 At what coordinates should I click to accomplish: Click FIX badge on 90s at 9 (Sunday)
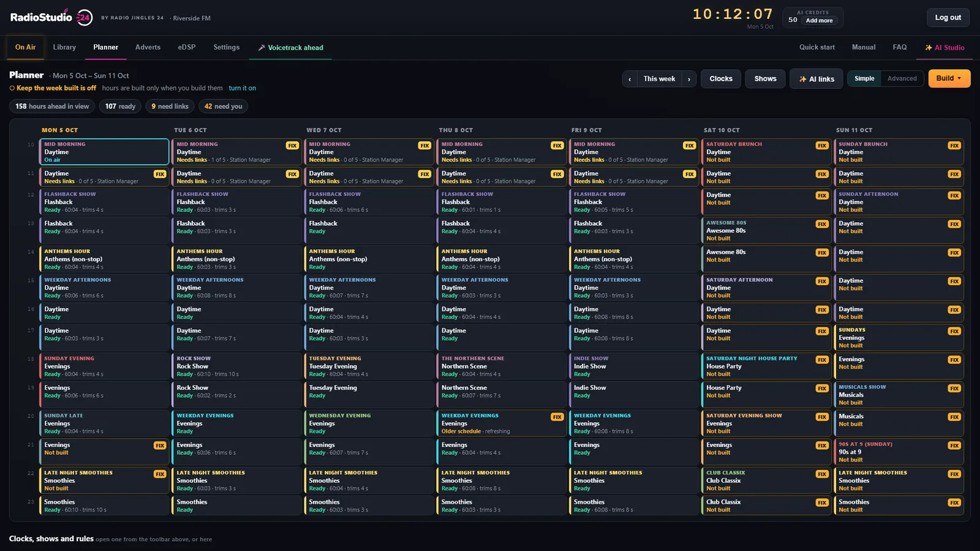[954, 446]
